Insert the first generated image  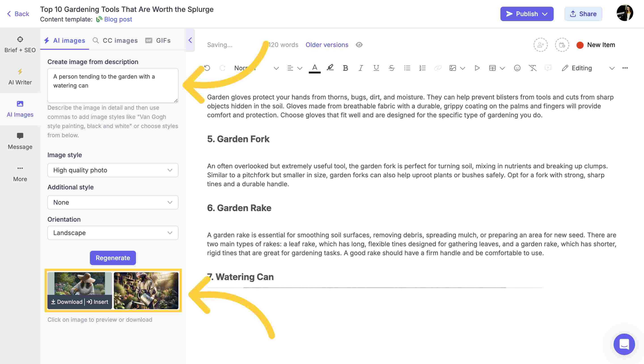[97, 302]
